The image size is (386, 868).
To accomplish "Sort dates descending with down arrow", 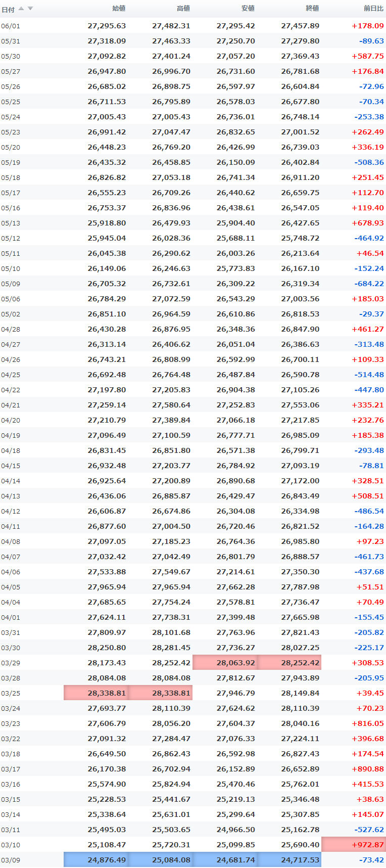I will click(x=30, y=9).
